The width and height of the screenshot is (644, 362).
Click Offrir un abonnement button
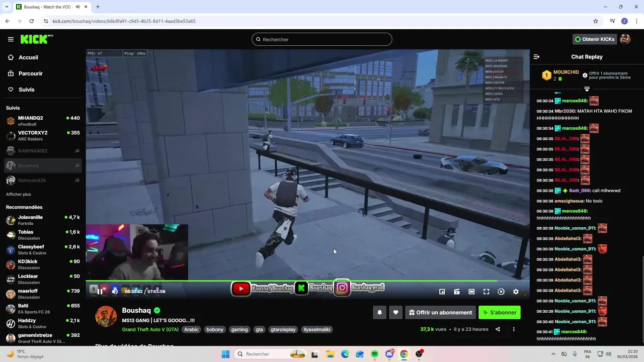click(x=441, y=312)
